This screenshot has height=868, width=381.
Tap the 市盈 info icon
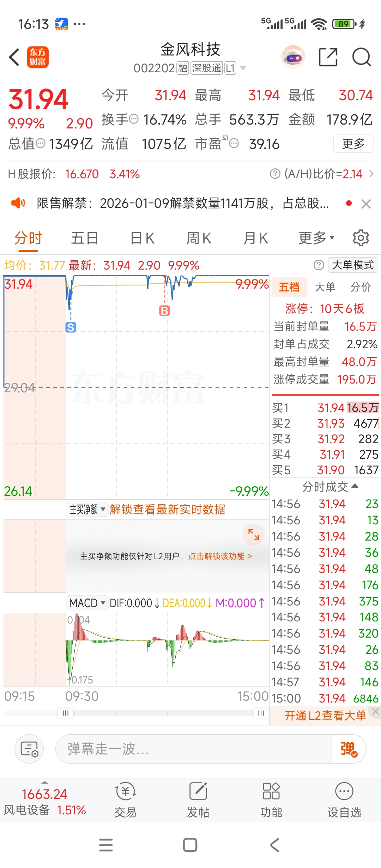pyautogui.click(x=234, y=143)
